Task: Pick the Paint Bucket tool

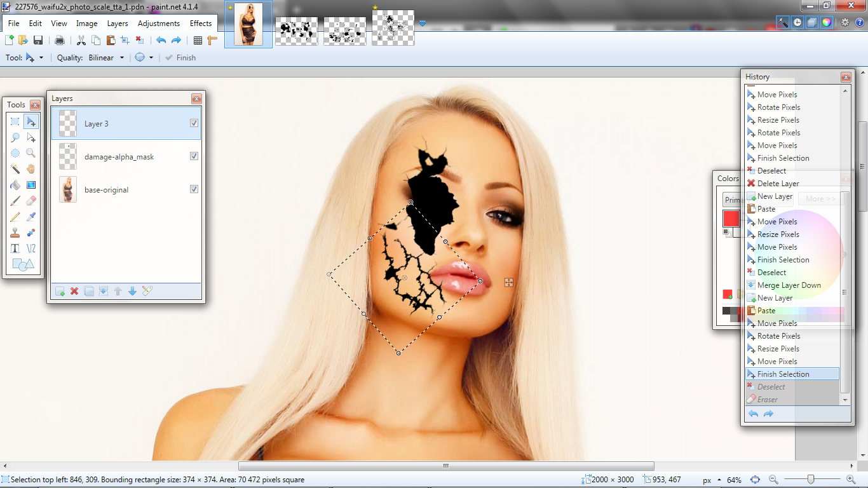Action: [x=15, y=185]
